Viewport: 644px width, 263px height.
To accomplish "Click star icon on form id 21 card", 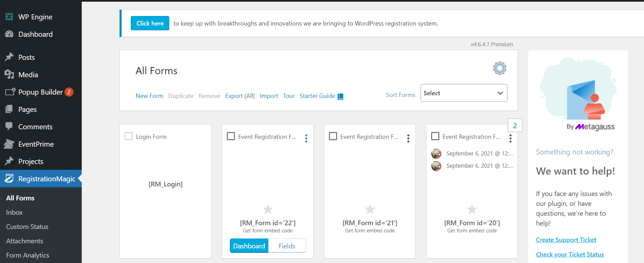I will [x=370, y=209].
